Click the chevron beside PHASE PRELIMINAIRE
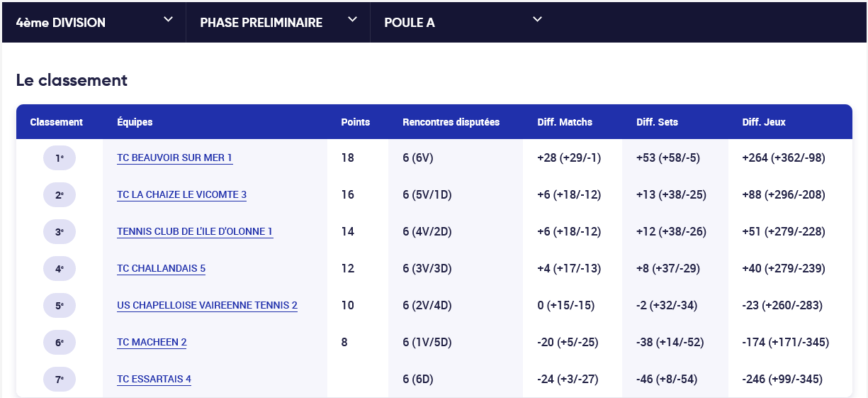 [x=352, y=20]
